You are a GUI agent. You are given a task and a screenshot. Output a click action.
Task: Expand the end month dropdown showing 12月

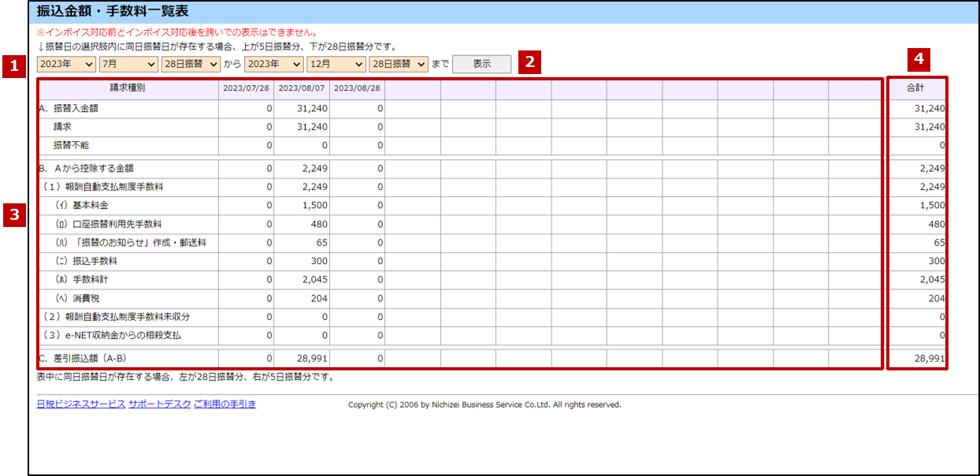point(336,64)
